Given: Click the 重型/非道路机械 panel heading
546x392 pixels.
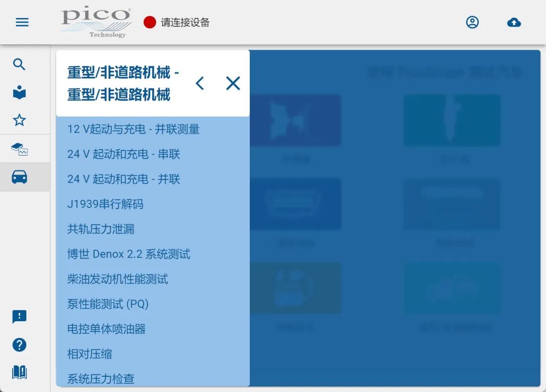Looking at the screenshot, I should tap(123, 83).
